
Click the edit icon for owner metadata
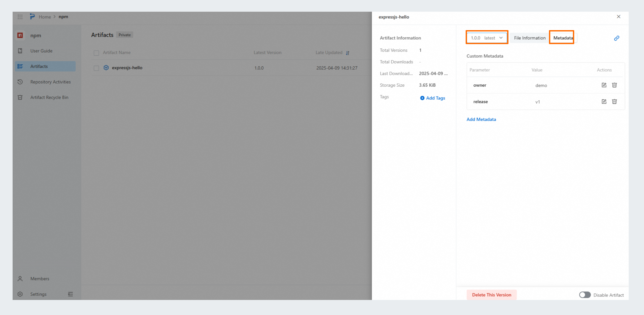point(604,85)
